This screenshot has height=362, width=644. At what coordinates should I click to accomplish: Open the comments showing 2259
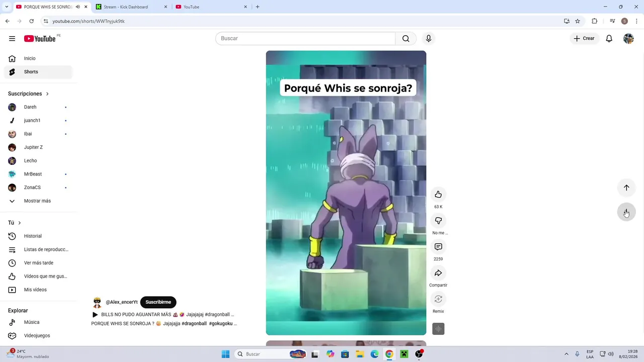[438, 247]
